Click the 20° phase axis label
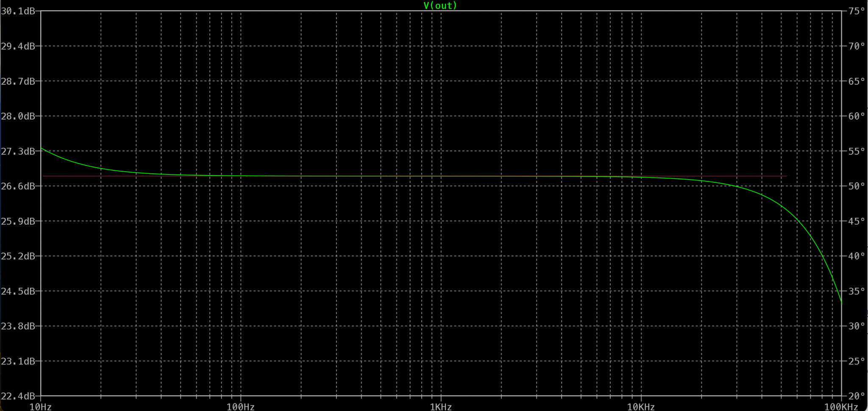 pyautogui.click(x=857, y=396)
